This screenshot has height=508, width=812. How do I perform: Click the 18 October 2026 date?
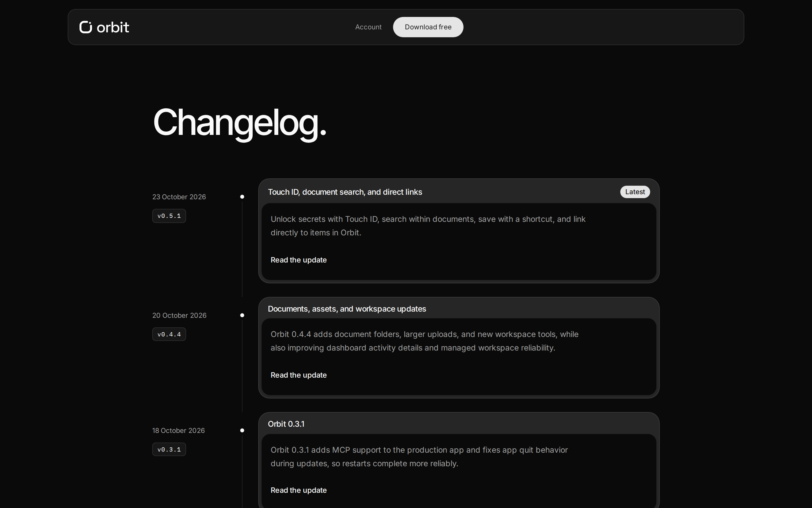[x=178, y=431]
